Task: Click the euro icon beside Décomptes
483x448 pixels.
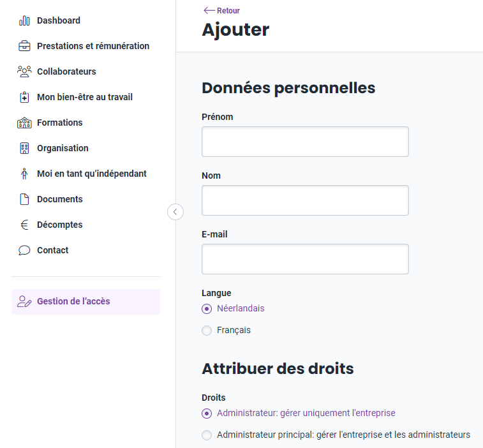Action: [24, 225]
